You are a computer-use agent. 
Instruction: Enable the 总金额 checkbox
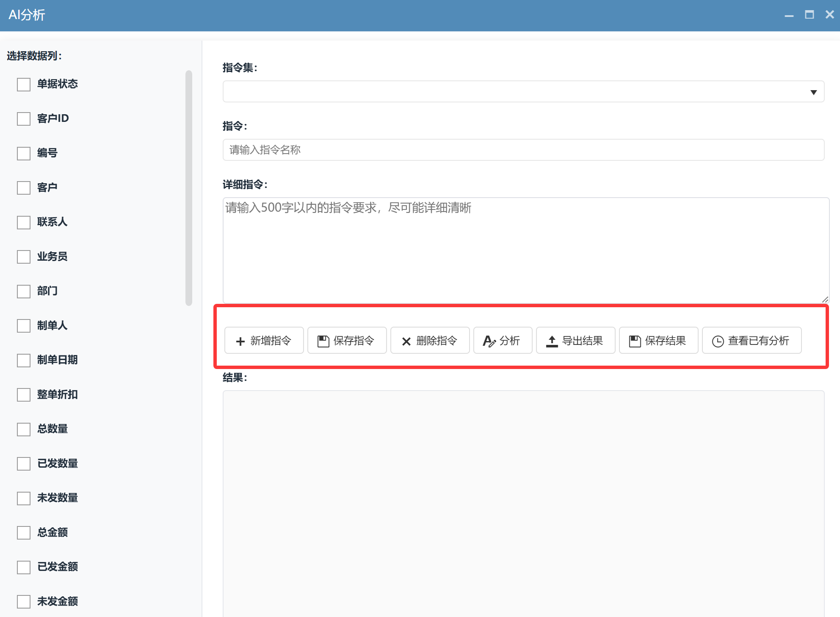[x=24, y=532]
